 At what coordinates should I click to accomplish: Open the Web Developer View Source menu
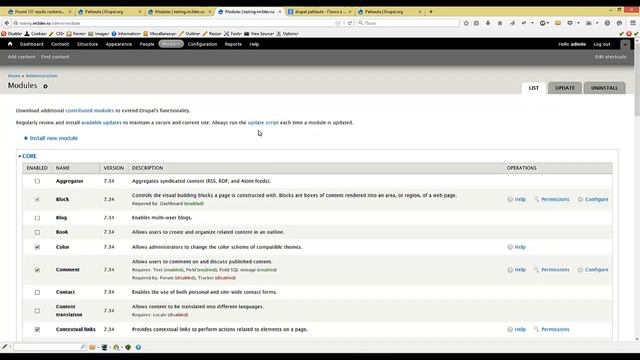tap(259, 34)
